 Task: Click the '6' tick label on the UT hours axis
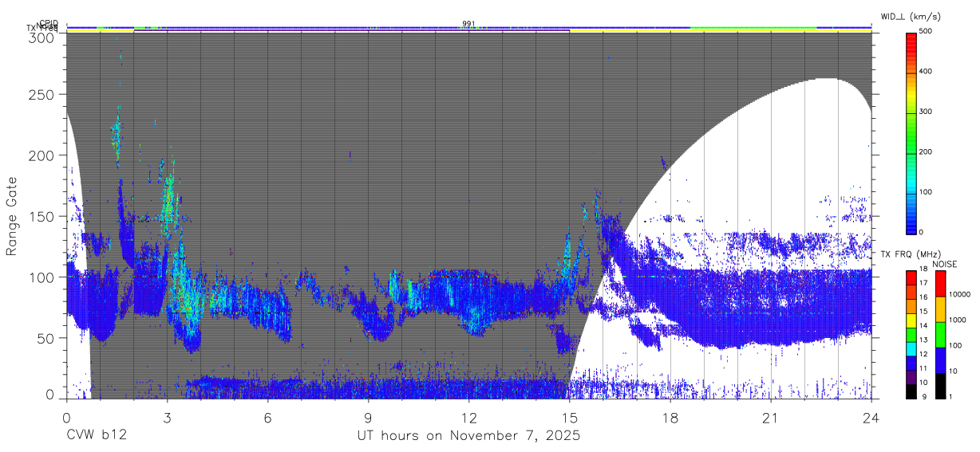tap(267, 418)
